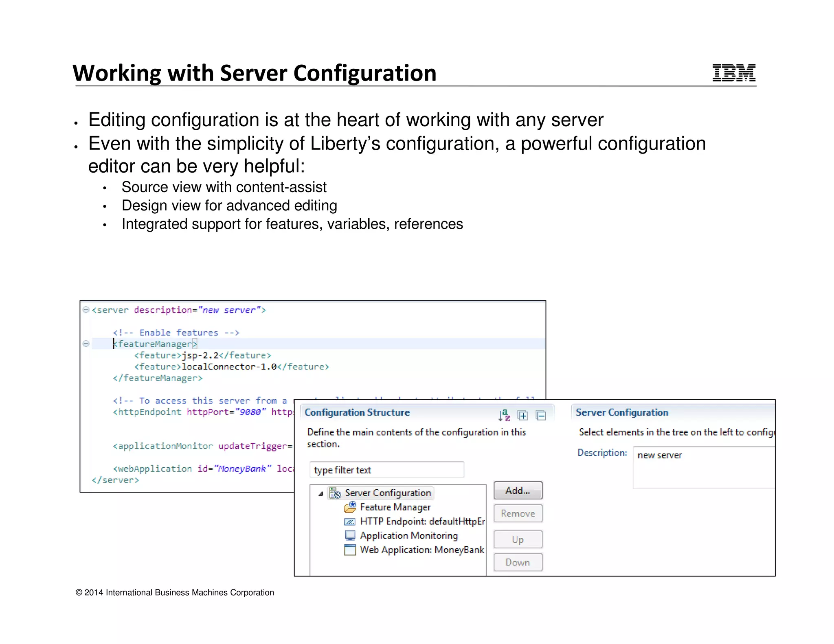Click the opening <featureManager> tag line
Viewport: 834px width, 644px height.
pyautogui.click(x=155, y=344)
